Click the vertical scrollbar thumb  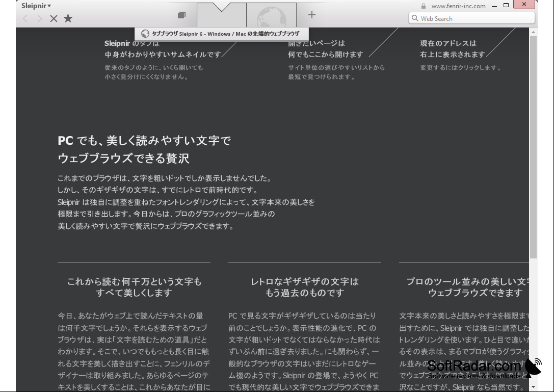point(533,147)
